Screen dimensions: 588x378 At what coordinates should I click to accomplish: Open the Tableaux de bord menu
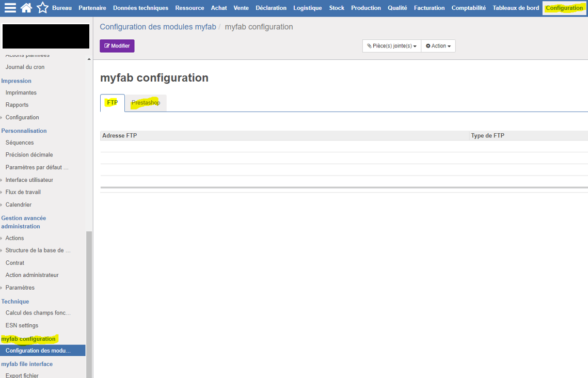[515, 8]
